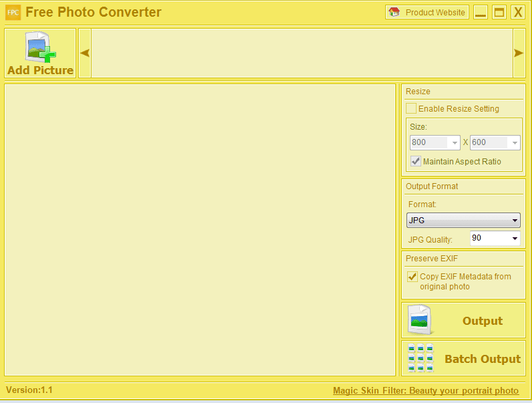
Task: Click the empty thumbnail strip area
Action: coord(302,53)
